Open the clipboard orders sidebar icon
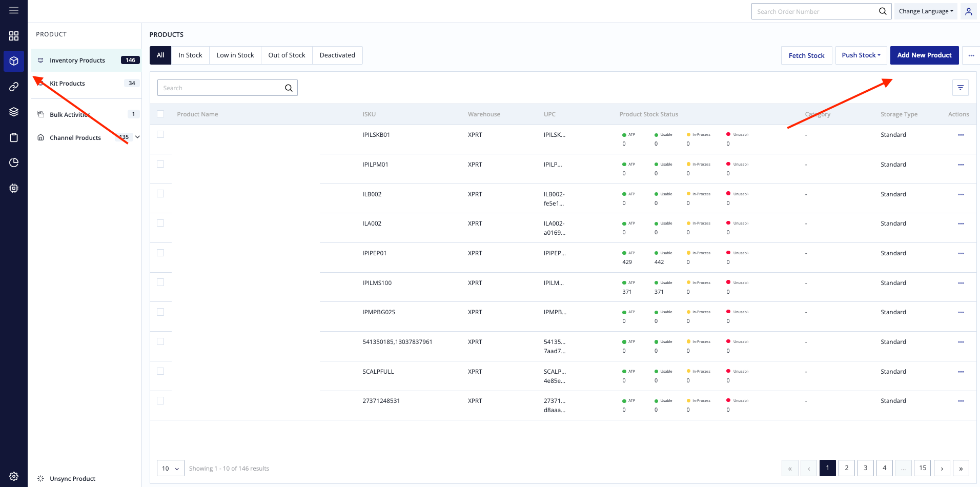The image size is (980, 487). [x=14, y=137]
